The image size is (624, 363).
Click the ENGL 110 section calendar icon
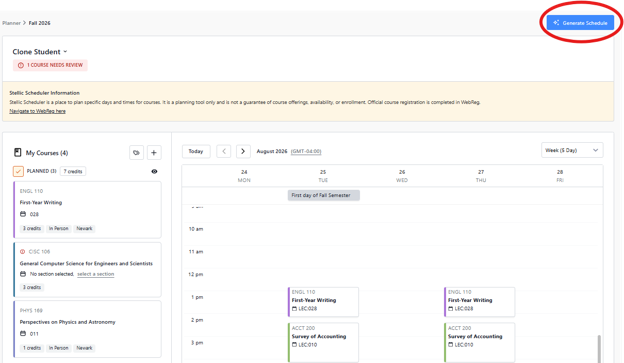23,214
